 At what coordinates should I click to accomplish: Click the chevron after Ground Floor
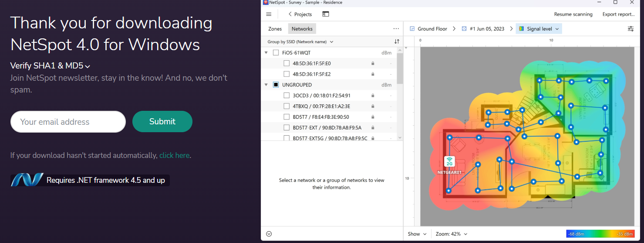pyautogui.click(x=454, y=29)
